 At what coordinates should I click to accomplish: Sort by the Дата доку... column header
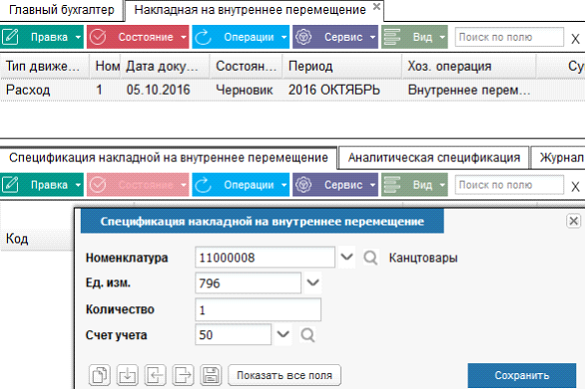coord(165,66)
